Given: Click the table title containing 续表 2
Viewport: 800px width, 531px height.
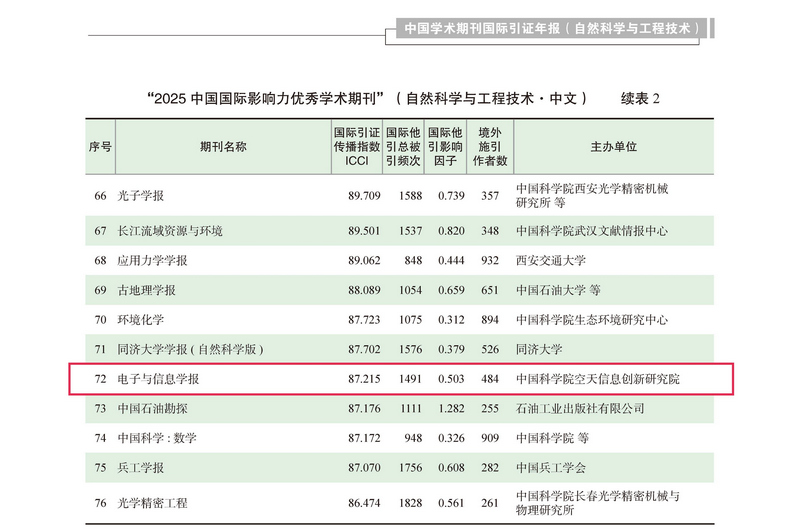Looking at the screenshot, I should coord(403,98).
